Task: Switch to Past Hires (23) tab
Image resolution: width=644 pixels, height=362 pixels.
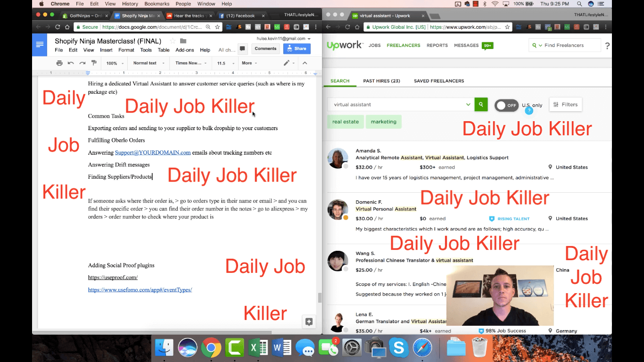Action: [x=381, y=81]
